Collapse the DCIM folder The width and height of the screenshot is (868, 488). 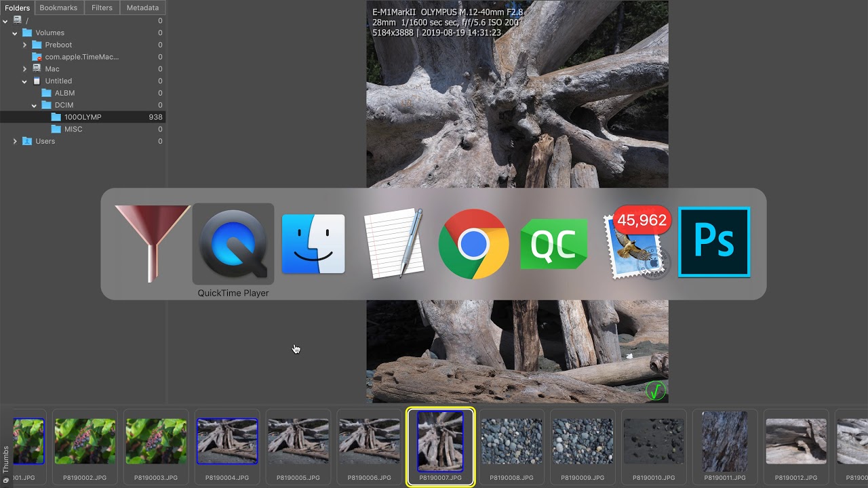(x=34, y=106)
